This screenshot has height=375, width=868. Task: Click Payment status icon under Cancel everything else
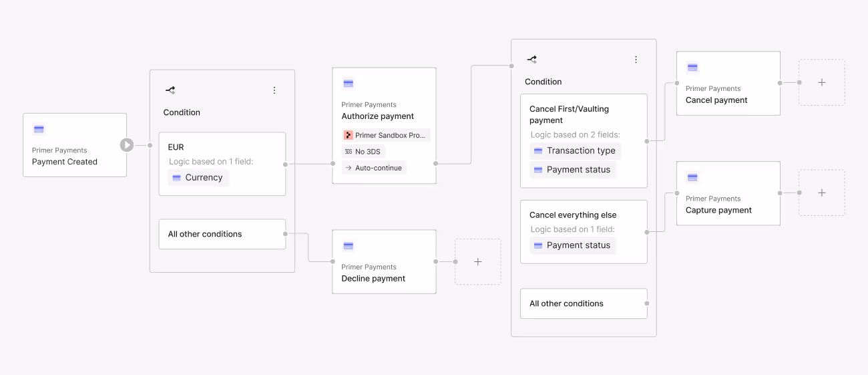coord(538,245)
